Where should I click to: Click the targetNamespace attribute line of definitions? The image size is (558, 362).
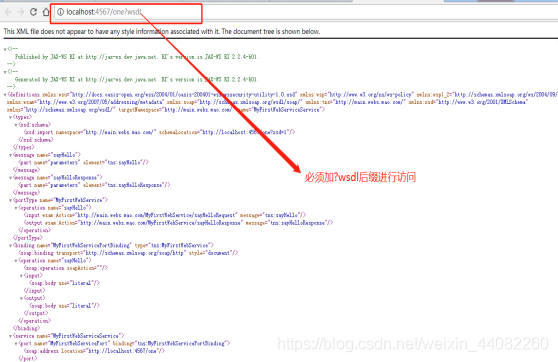pos(166,110)
